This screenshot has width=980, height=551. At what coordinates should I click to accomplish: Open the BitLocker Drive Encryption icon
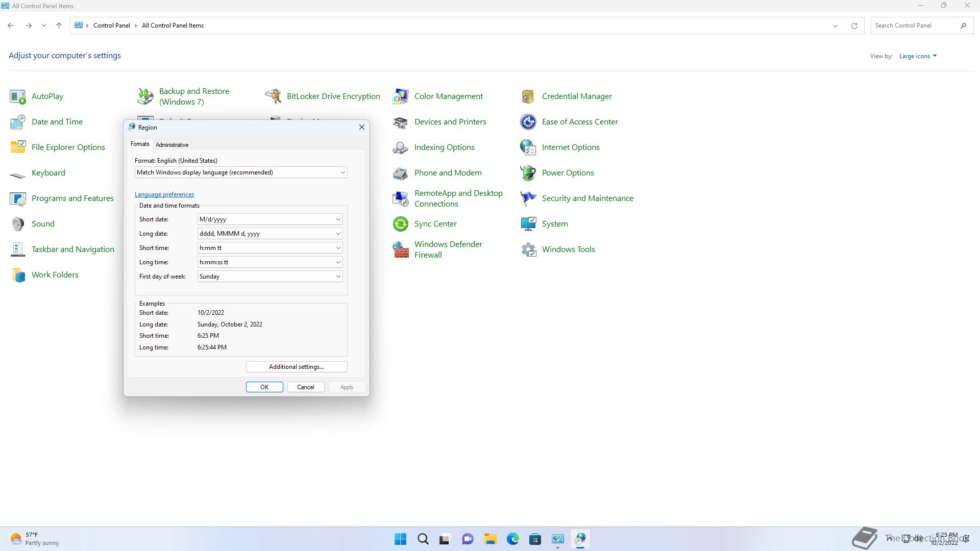point(273,96)
